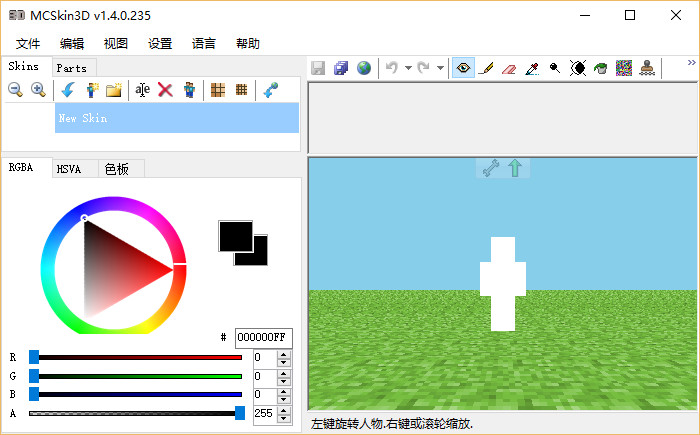
Task: Undo the last action
Action: tap(392, 68)
